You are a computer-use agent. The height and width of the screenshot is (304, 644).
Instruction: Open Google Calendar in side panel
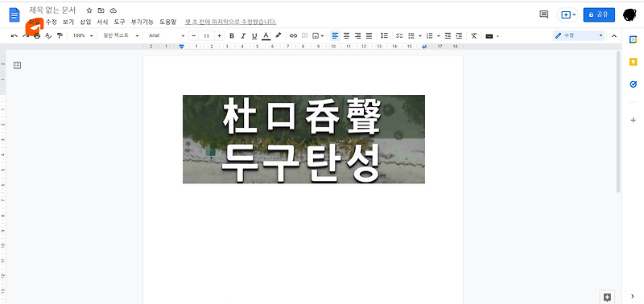633,39
